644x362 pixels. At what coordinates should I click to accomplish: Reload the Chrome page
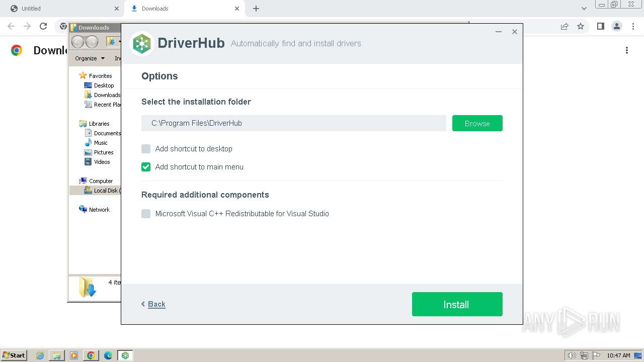pyautogui.click(x=43, y=26)
